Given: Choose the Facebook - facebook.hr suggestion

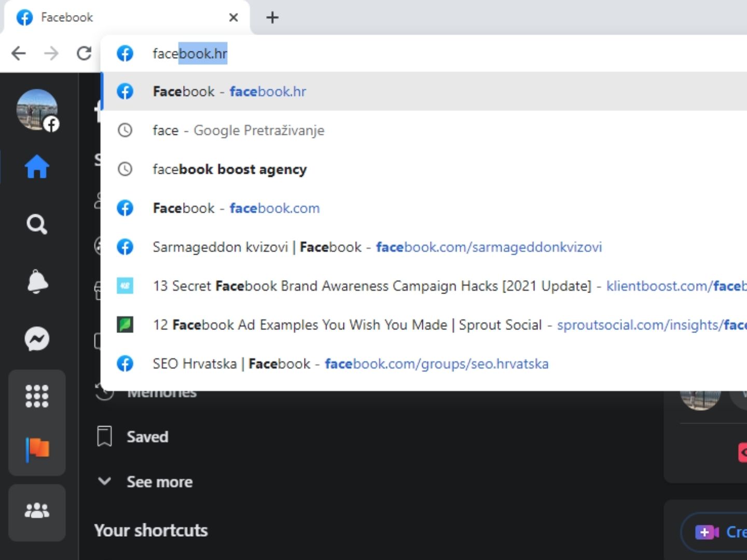Looking at the screenshot, I should (x=423, y=91).
